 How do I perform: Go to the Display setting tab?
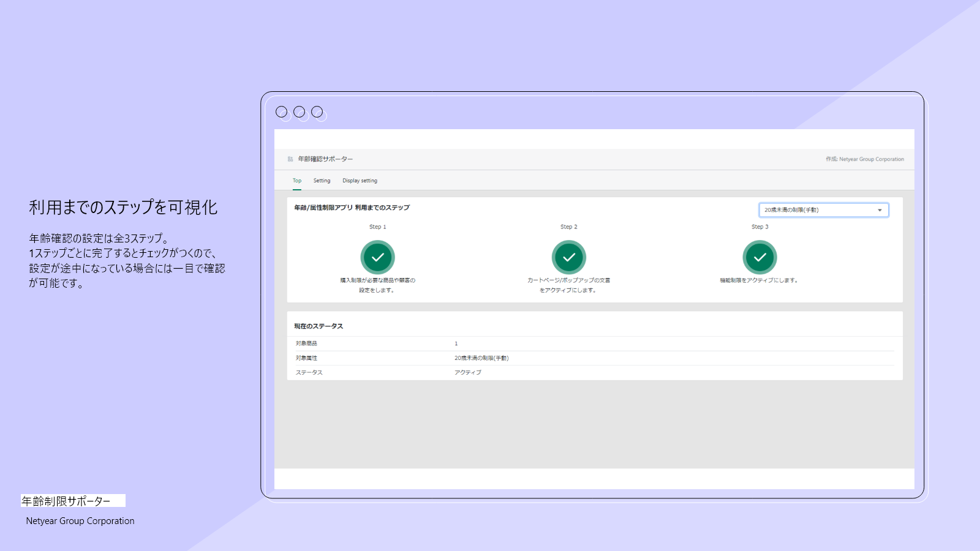tap(360, 181)
